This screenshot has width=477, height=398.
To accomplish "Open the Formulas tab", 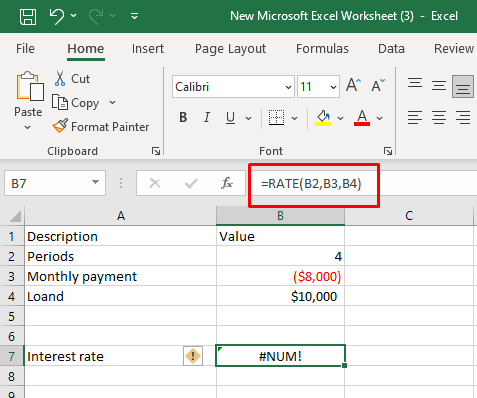I will (322, 49).
